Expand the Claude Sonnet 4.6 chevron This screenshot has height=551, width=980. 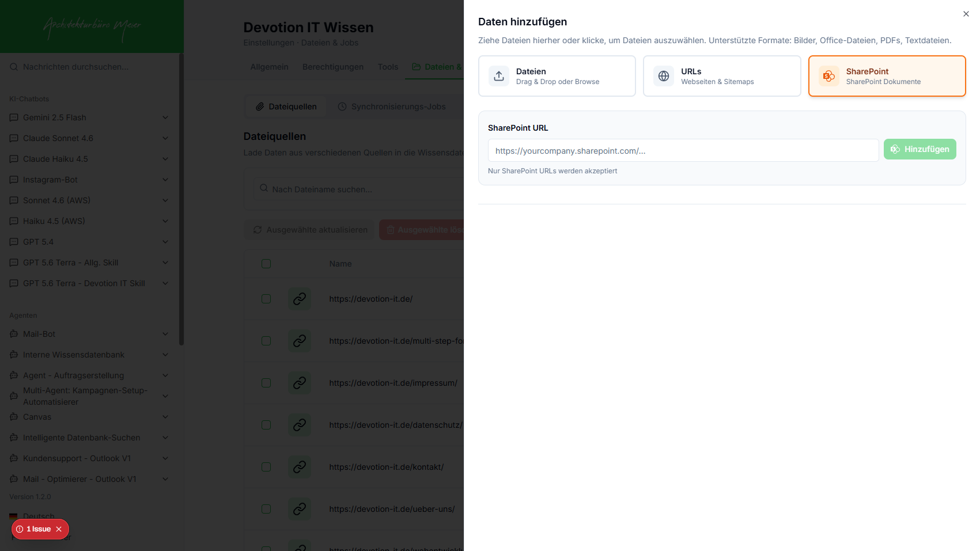click(165, 138)
